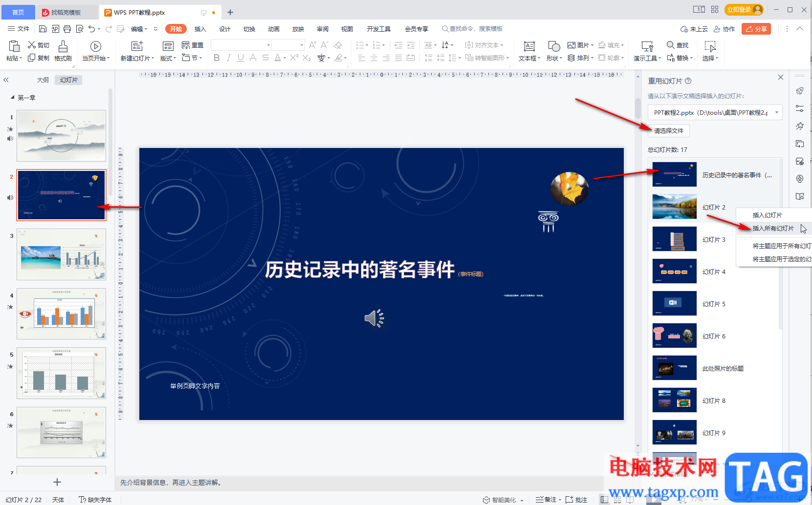This screenshot has height=505, width=812.
Task: Open the font size dropdown
Action: click(302, 45)
